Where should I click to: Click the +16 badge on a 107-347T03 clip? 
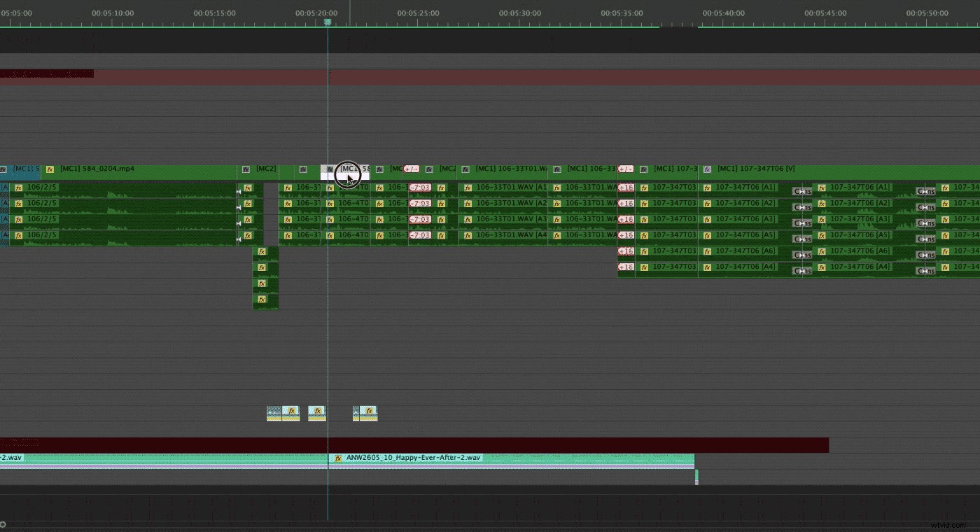click(x=625, y=187)
